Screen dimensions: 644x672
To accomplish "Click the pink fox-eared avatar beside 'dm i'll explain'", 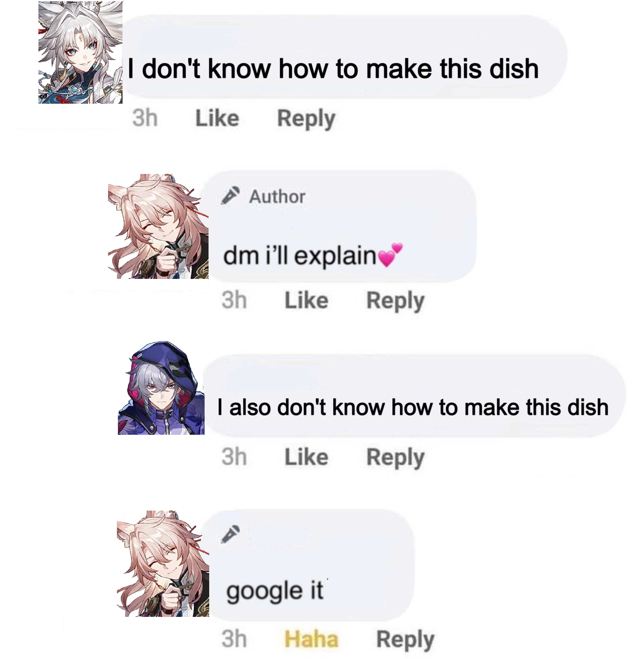I will click(158, 226).
